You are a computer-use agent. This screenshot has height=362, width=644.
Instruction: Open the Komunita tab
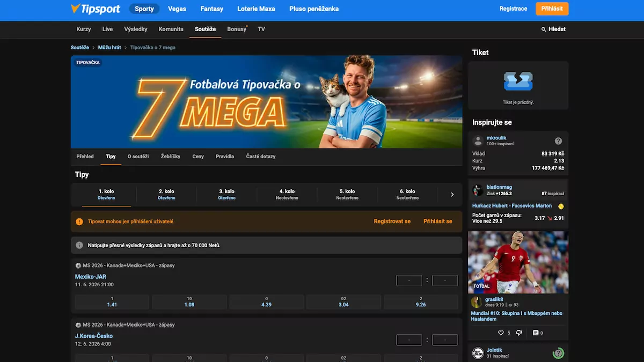pos(171,29)
